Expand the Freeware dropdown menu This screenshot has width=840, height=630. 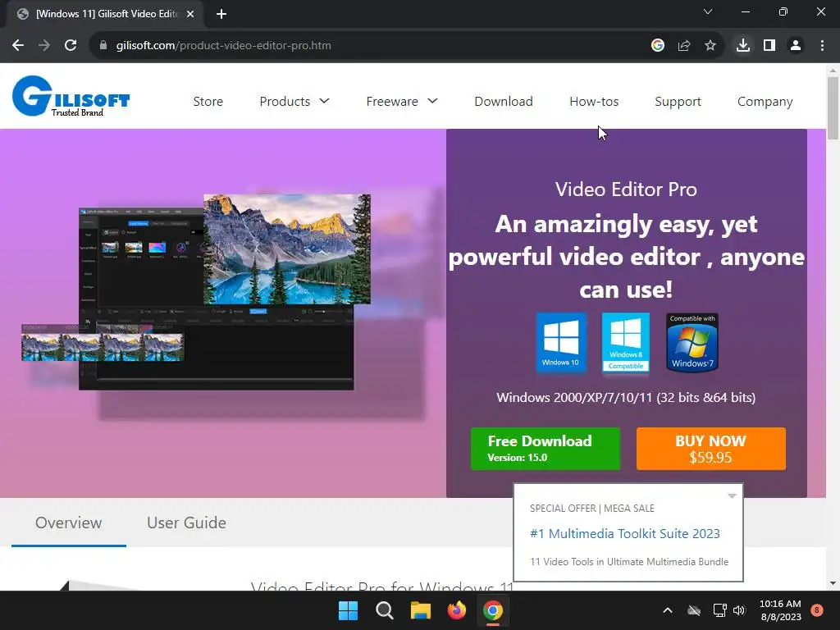[x=402, y=101]
